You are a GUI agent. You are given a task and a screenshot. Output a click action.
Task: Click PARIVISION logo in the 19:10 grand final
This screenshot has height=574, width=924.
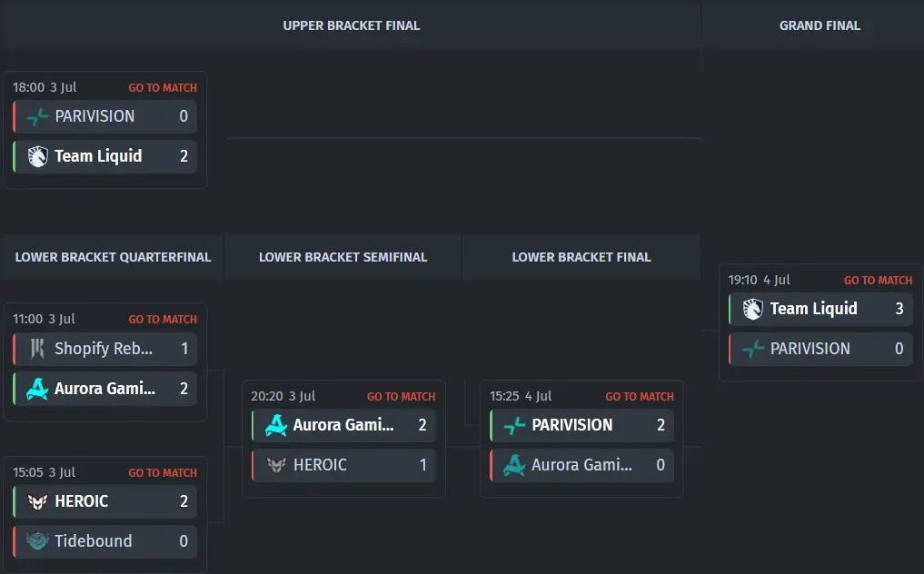(x=752, y=349)
